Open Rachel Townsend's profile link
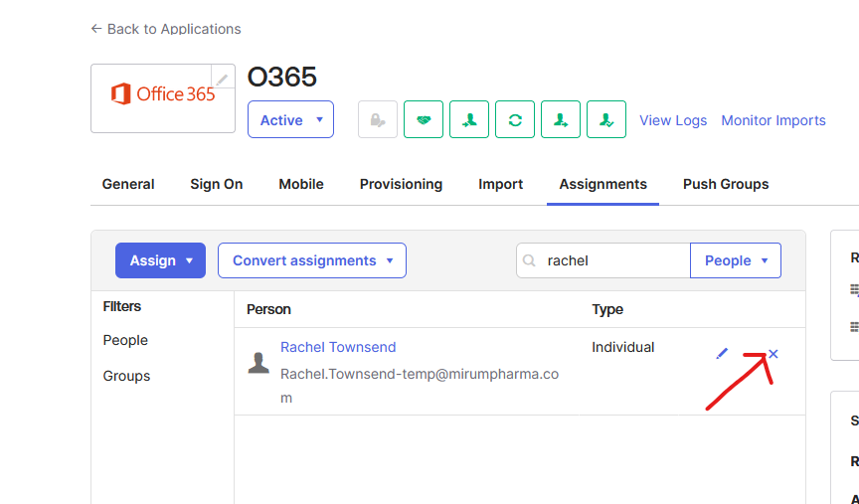This screenshot has height=504, width=859. click(x=338, y=347)
